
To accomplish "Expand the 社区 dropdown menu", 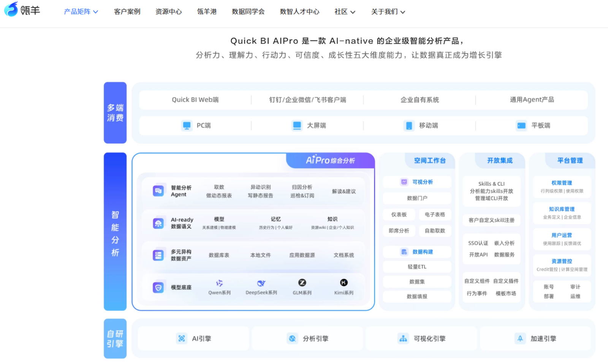I will (345, 12).
